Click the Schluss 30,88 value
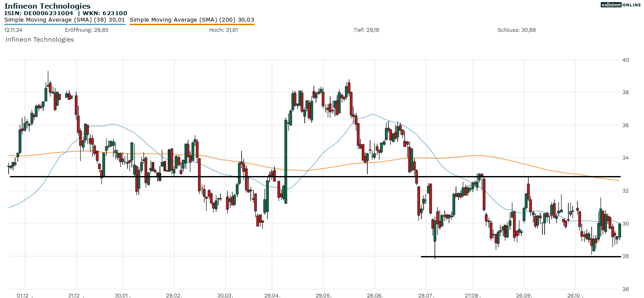Image resolution: width=644 pixels, height=298 pixels. pos(516,30)
